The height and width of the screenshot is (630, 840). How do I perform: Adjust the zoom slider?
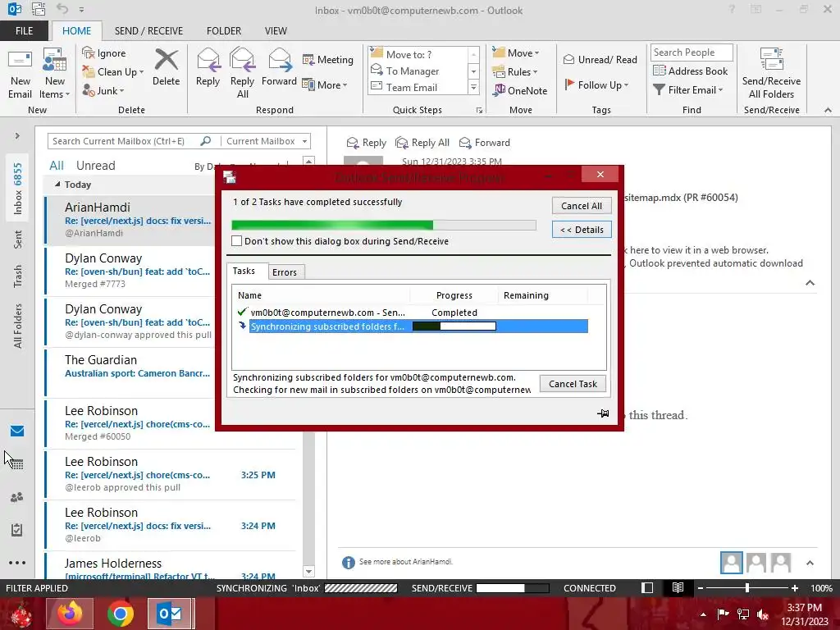pyautogui.click(x=747, y=588)
